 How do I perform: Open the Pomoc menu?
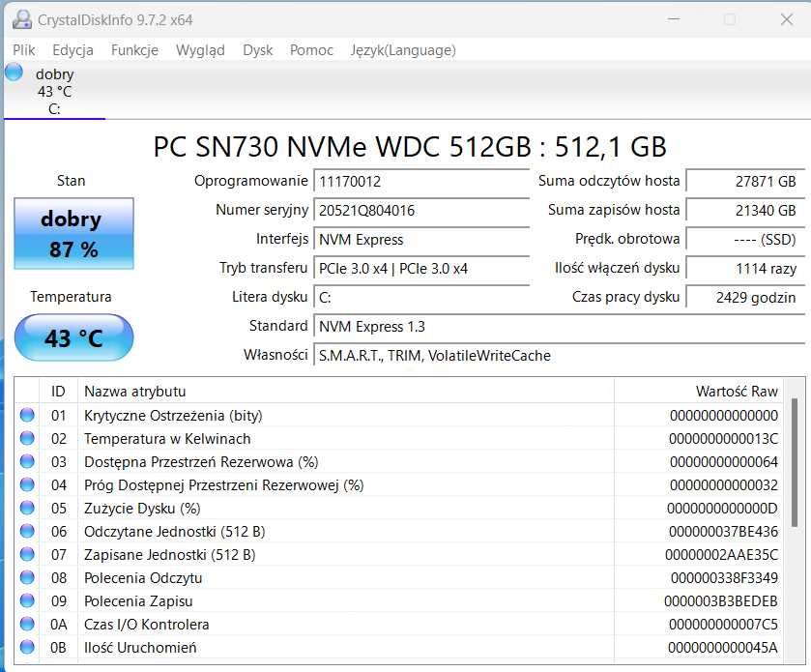point(311,50)
